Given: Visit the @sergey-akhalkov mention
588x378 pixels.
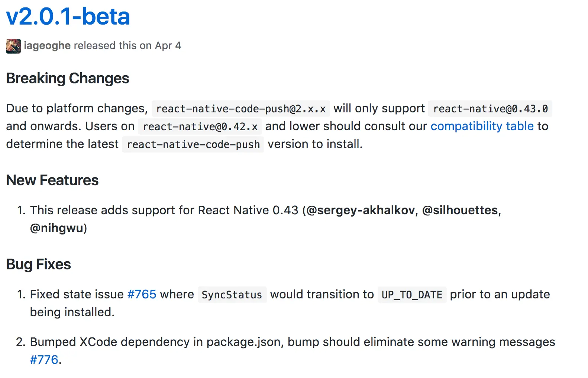Looking at the screenshot, I should (361, 210).
